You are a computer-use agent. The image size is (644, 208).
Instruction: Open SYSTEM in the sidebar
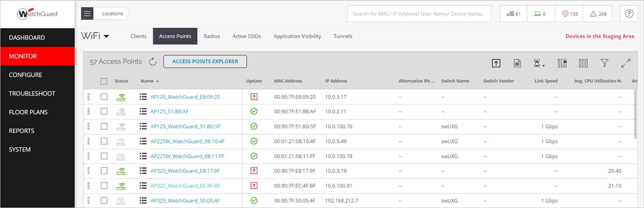[x=38, y=149]
